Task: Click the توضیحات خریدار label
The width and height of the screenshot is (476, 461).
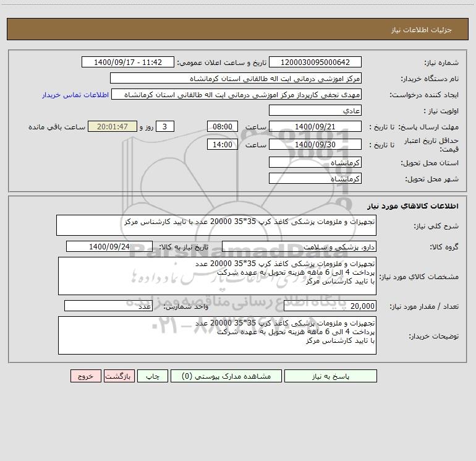Action: coord(433,336)
